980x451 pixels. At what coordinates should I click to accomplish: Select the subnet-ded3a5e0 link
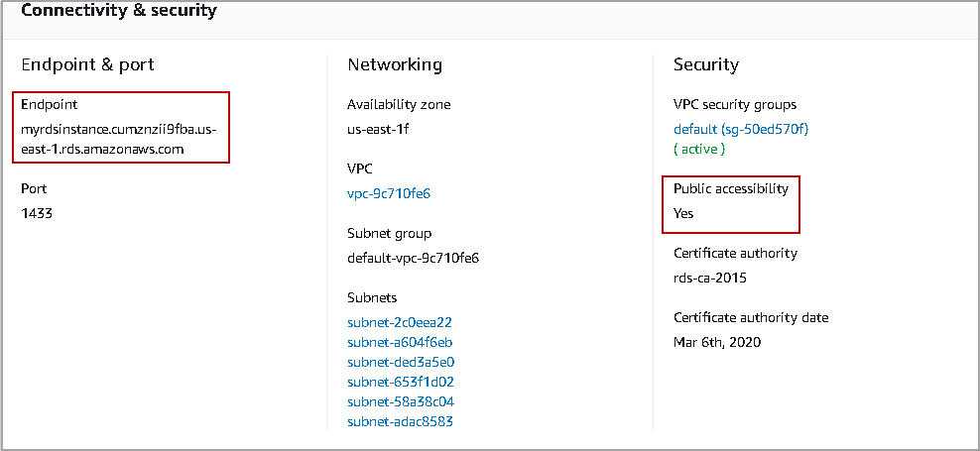coord(401,362)
